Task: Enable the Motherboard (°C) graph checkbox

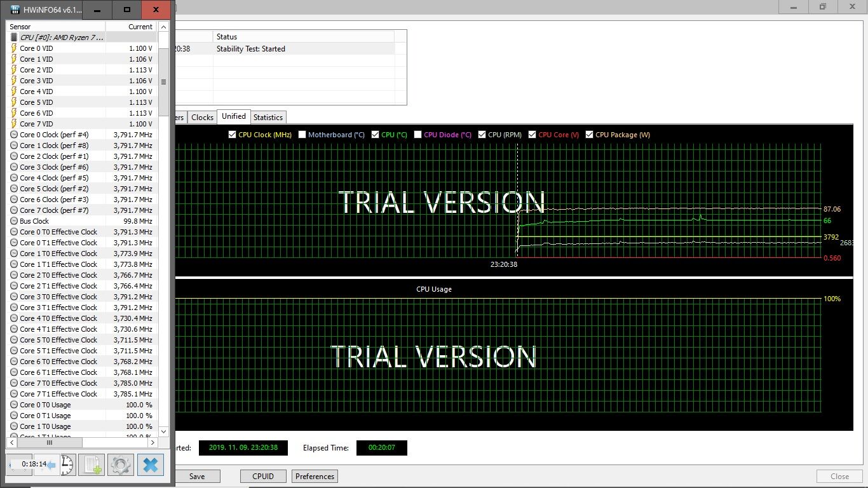Action: pos(302,135)
